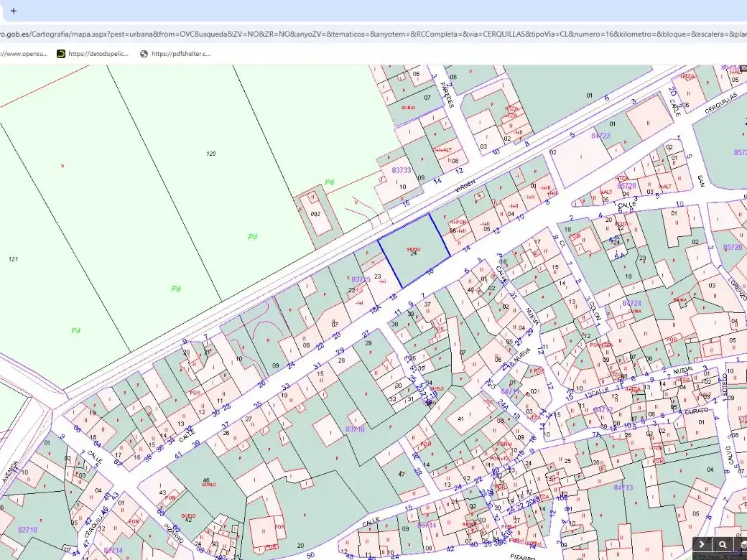Open a new browser tab with plus

14,11
